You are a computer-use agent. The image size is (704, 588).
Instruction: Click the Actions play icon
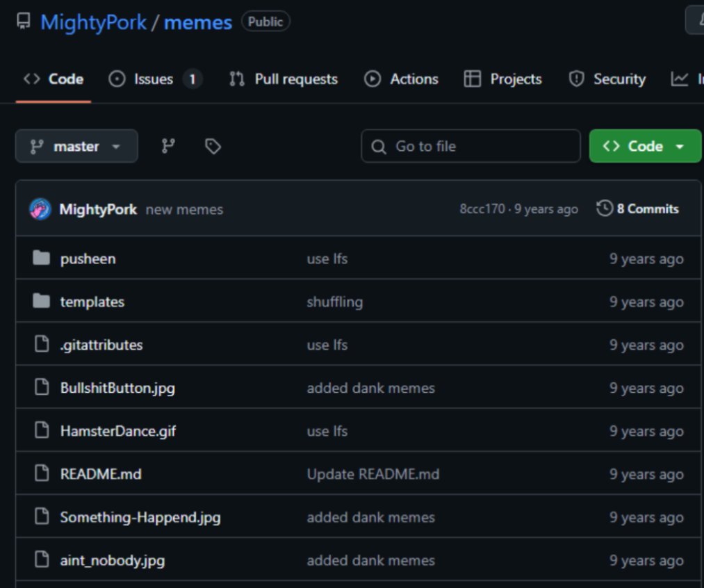373,79
